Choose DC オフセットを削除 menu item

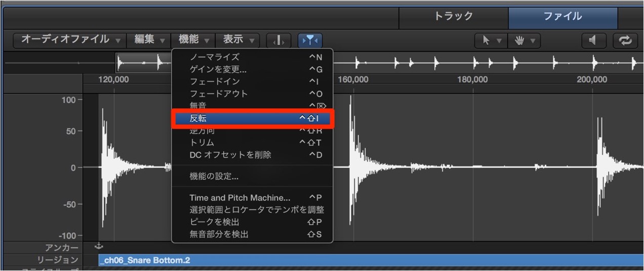tap(252, 155)
